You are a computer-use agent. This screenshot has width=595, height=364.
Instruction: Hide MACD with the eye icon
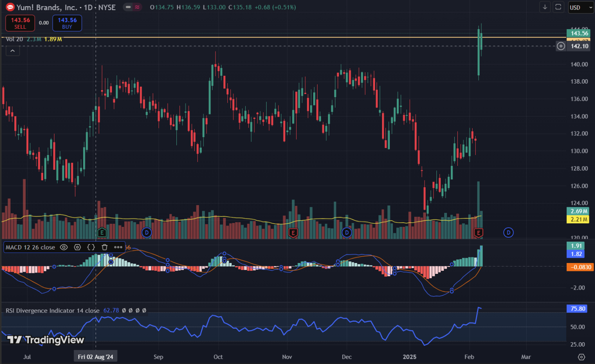click(64, 247)
